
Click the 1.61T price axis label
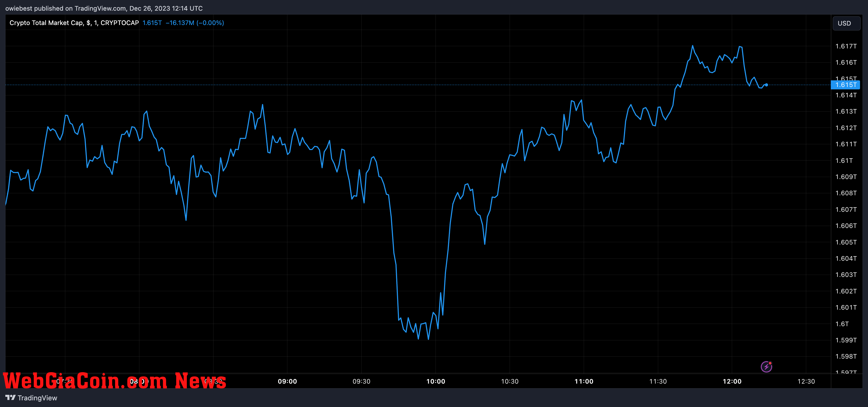tap(844, 160)
